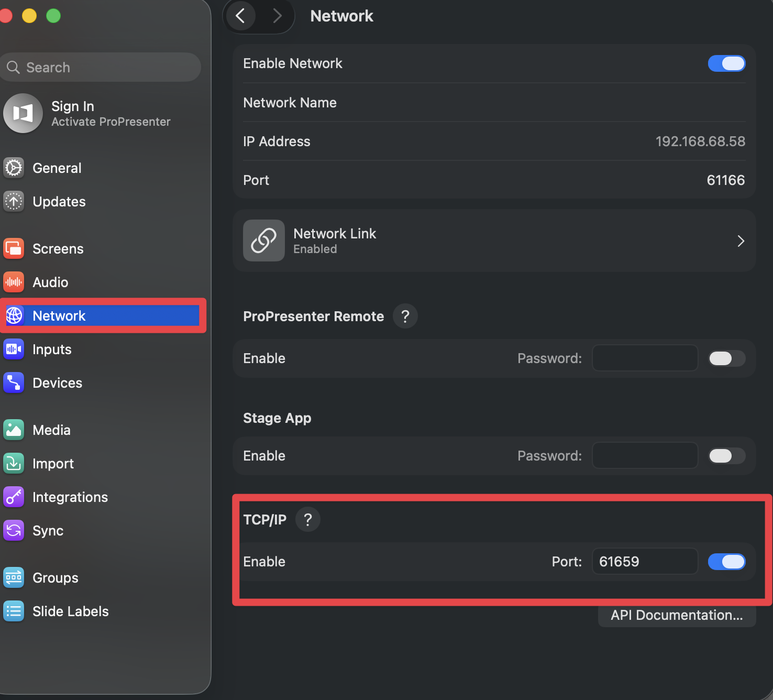Select the Sync preferences icon
This screenshot has width=773, height=700.
coord(48,530)
